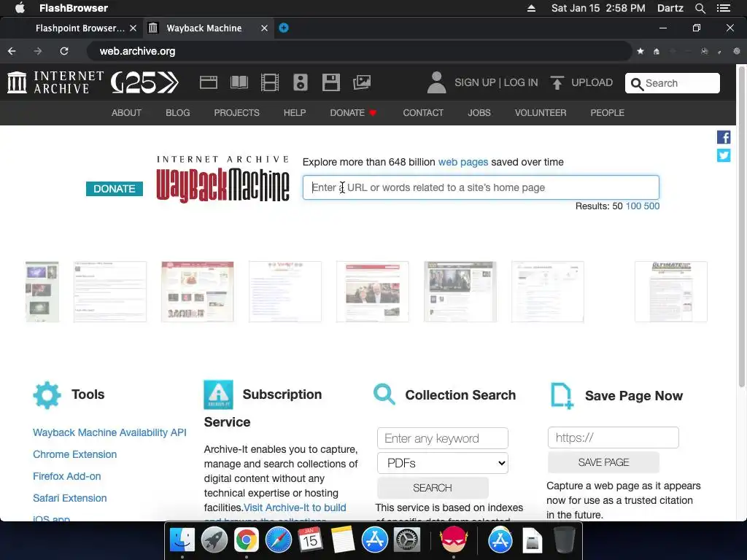
Task: Open the VOLUNTEER menu item
Action: pyautogui.click(x=541, y=113)
